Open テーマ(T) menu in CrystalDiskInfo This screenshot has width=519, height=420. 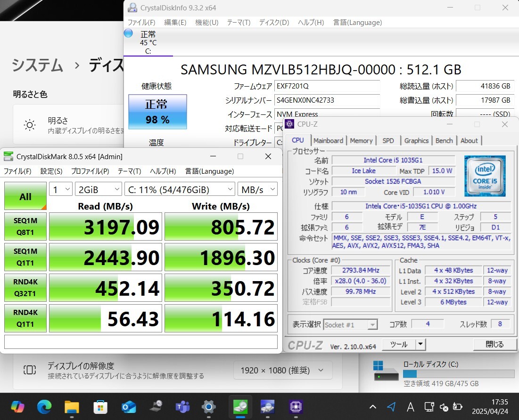(x=239, y=23)
